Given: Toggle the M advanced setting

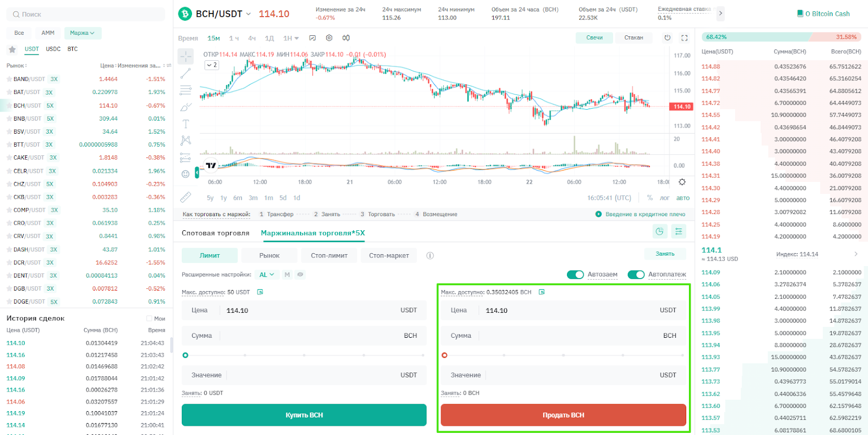Looking at the screenshot, I should click(x=287, y=275).
